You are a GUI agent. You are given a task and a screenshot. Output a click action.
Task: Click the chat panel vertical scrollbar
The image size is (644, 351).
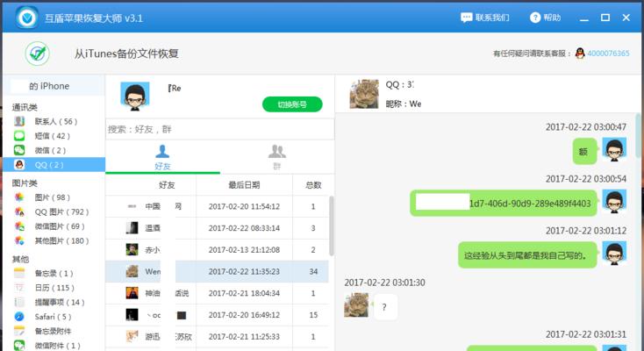640,136
